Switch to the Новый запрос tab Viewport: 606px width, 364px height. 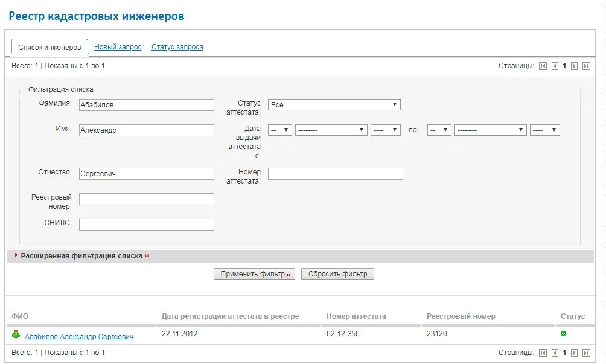coord(118,47)
